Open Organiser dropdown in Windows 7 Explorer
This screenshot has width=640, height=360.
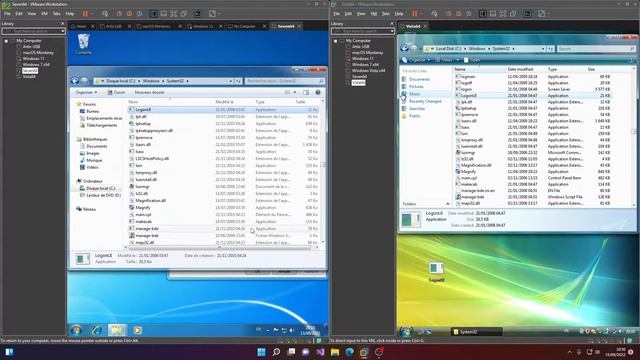(x=86, y=92)
